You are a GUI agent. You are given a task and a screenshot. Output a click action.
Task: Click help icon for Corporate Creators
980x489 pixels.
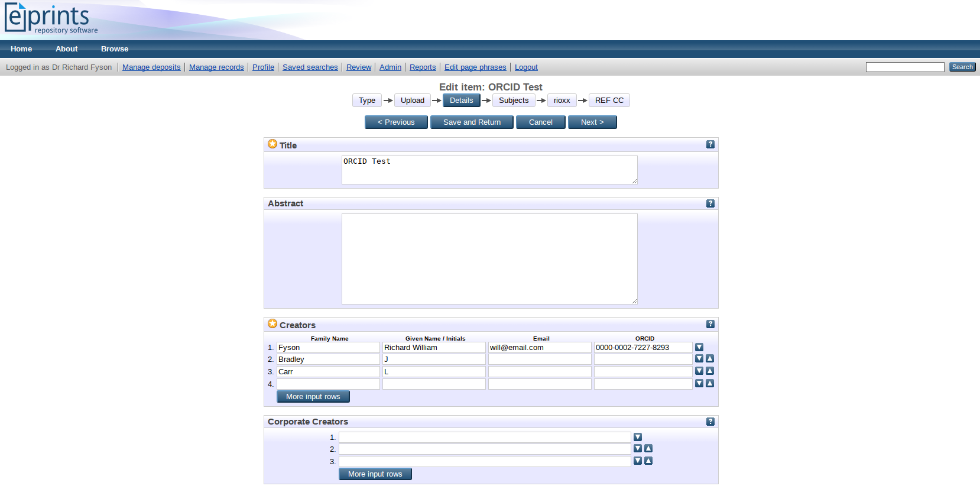point(710,422)
